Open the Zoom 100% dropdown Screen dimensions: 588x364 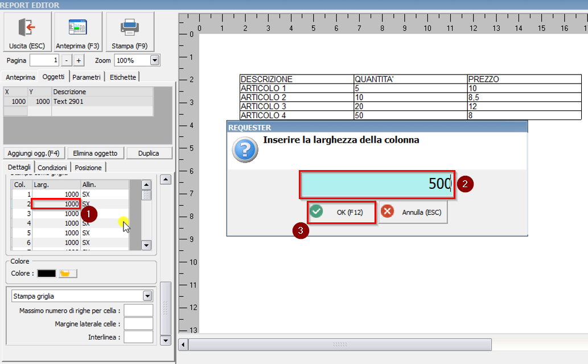(x=154, y=60)
